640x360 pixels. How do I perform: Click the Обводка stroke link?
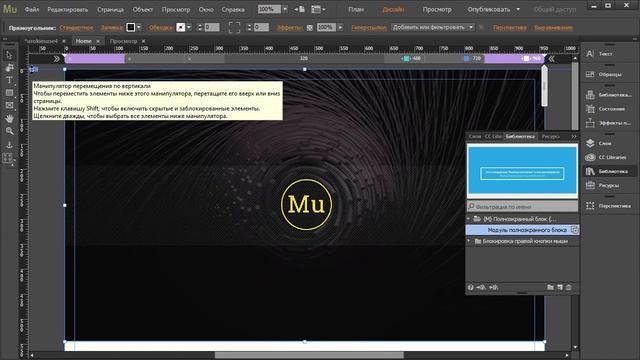coord(161,28)
